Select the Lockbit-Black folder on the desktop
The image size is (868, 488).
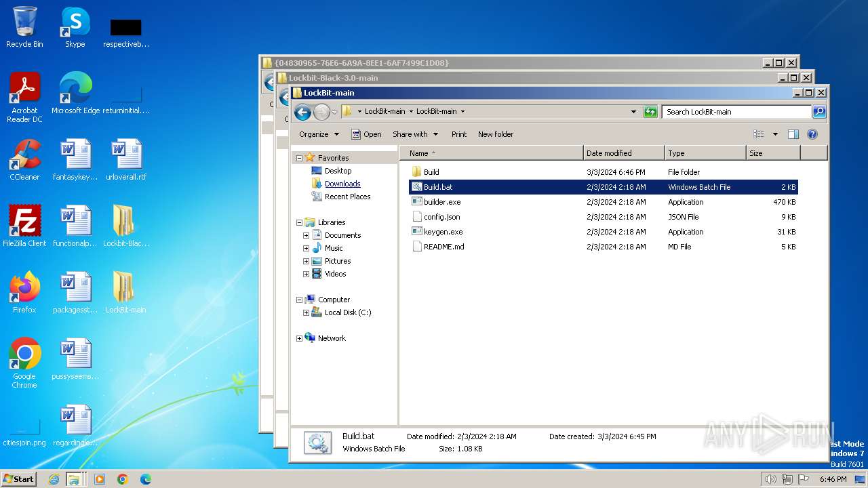pyautogui.click(x=126, y=226)
